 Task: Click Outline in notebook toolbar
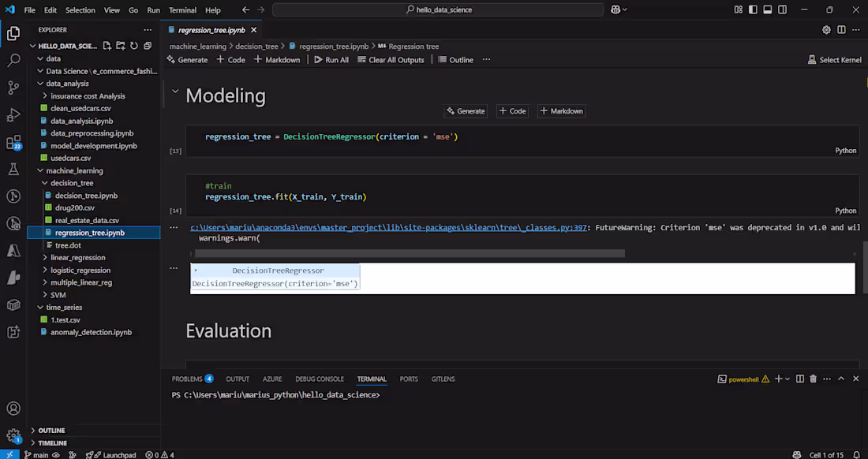456,60
